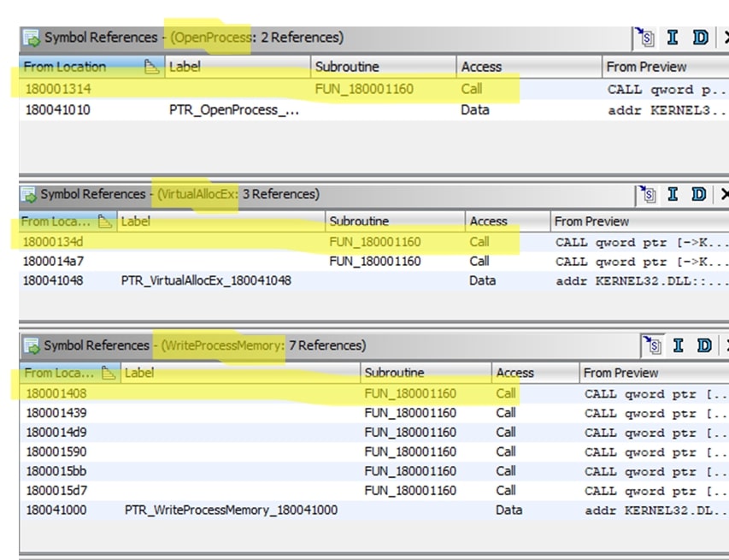This screenshot has width=729, height=560.
Task: Click sort indicator in WriteProcessMemory From Location header
Action: coord(109,373)
